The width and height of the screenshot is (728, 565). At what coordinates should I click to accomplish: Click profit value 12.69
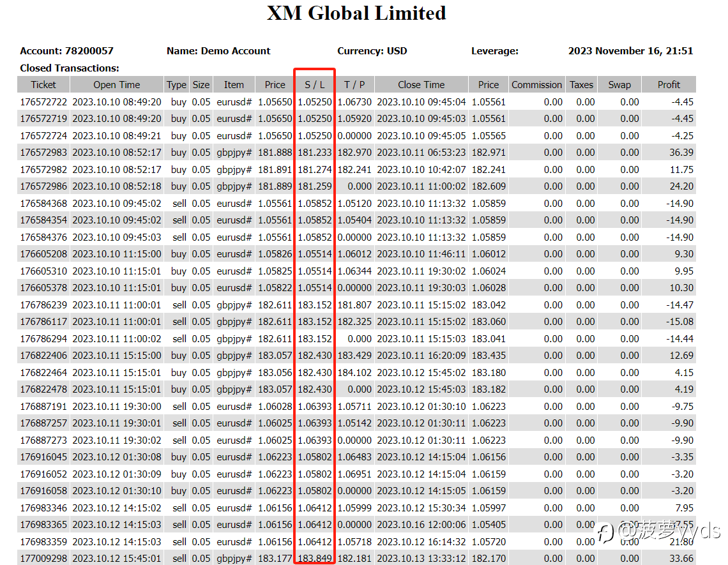point(681,356)
